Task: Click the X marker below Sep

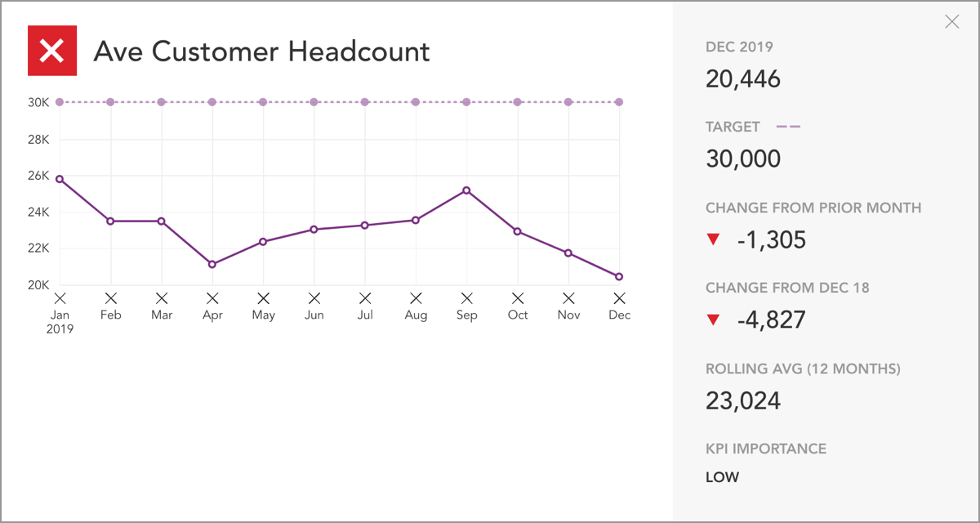Action: [x=466, y=297]
